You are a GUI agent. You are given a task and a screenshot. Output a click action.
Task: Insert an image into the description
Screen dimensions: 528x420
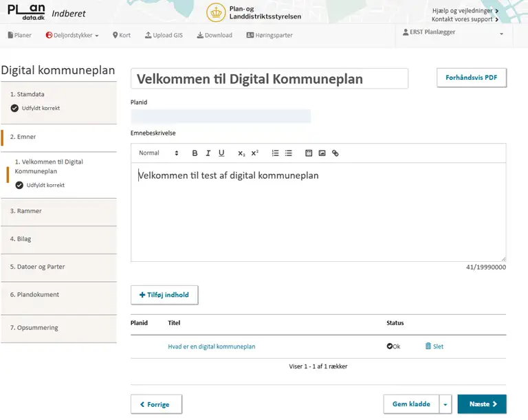click(322, 153)
